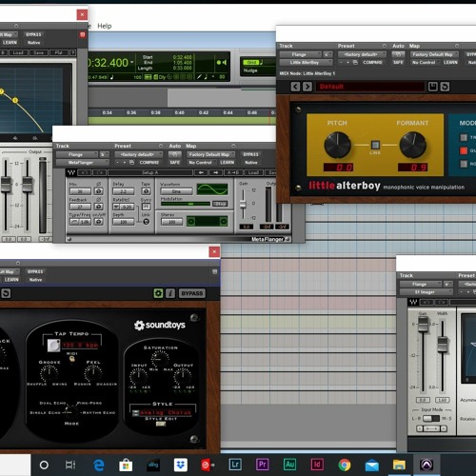Toggle the Link button in MetaFlanger
476x476 pixels.
[x=146, y=222]
